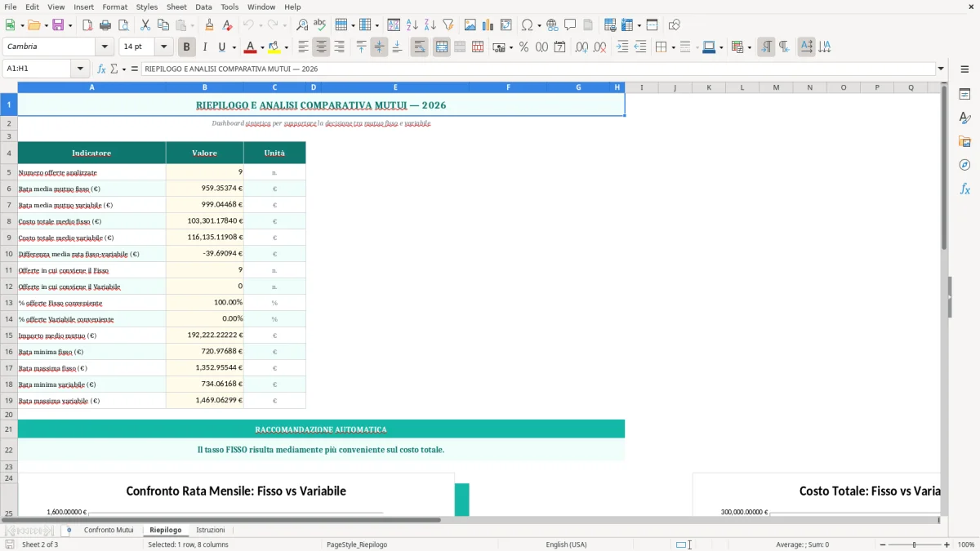This screenshot has width=980, height=551.
Task: Open sidebar Navigator compass icon
Action: coord(964,165)
